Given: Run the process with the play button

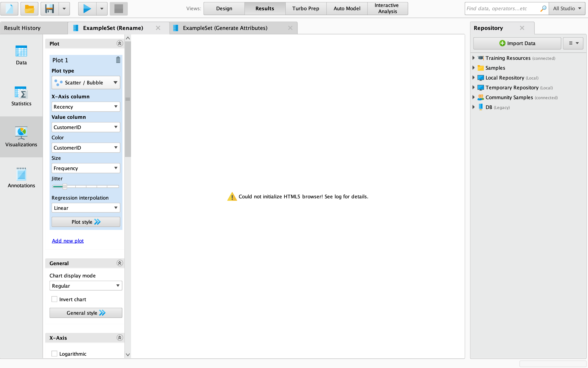Looking at the screenshot, I should [87, 9].
